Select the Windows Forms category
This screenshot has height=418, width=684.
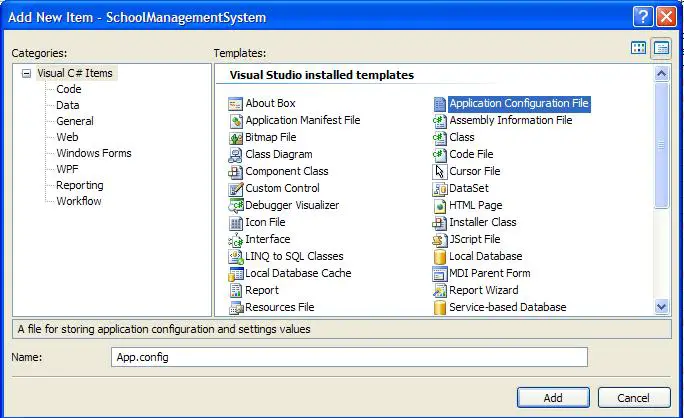click(x=94, y=153)
